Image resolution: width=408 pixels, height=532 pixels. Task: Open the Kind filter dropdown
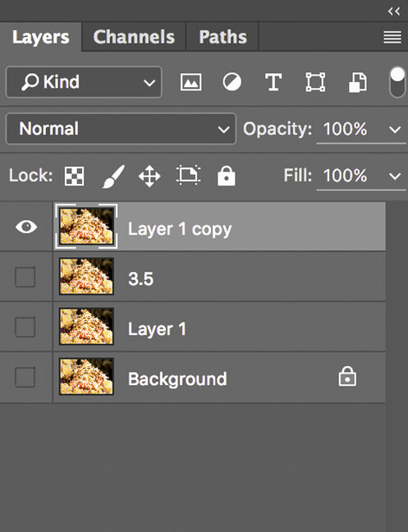click(84, 82)
